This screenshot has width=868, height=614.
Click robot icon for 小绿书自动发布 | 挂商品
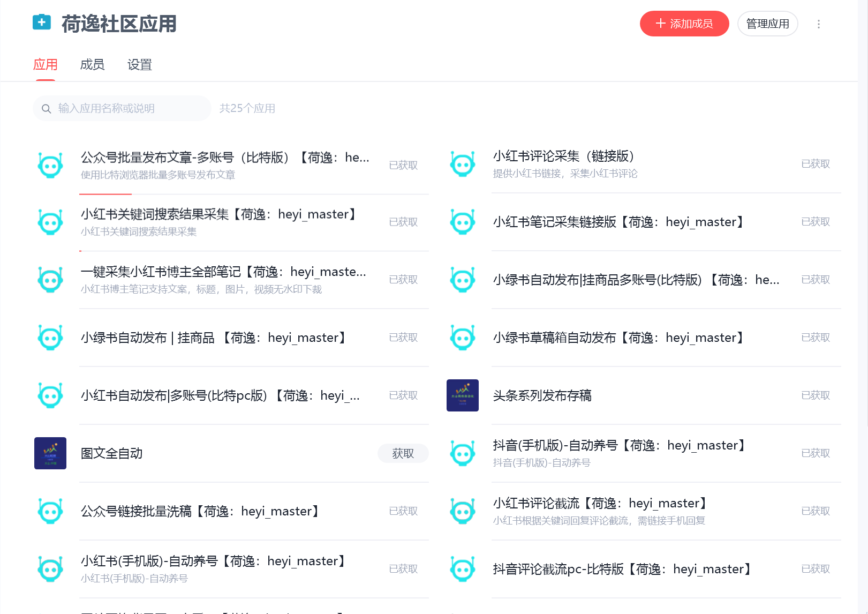[x=50, y=338]
